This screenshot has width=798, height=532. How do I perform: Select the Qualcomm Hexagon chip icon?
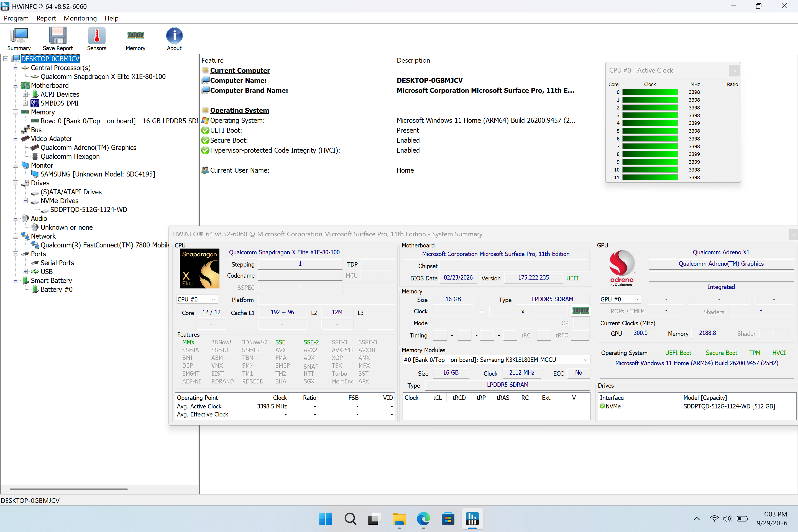[x=35, y=156]
